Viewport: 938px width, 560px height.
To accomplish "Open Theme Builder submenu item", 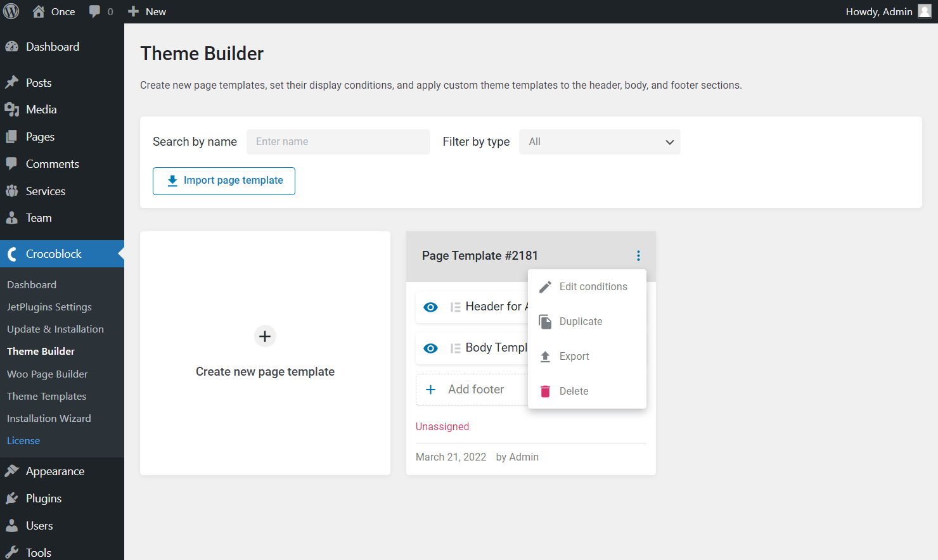I will pos(41,351).
